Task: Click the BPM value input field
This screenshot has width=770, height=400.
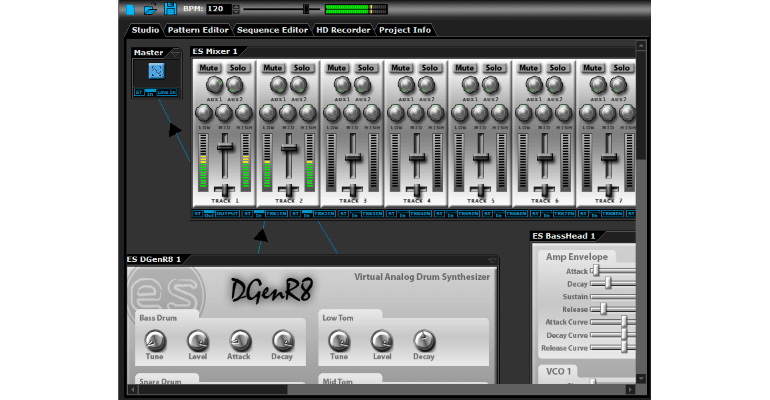Action: 220,9
